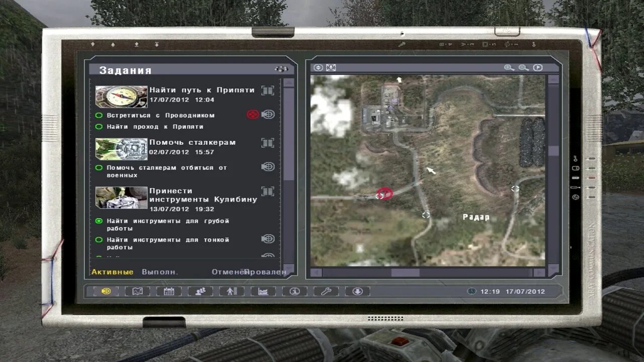Click the compass thumbnail of the Припять task
Viewport: 644px width, 362px height.
pyautogui.click(x=121, y=97)
